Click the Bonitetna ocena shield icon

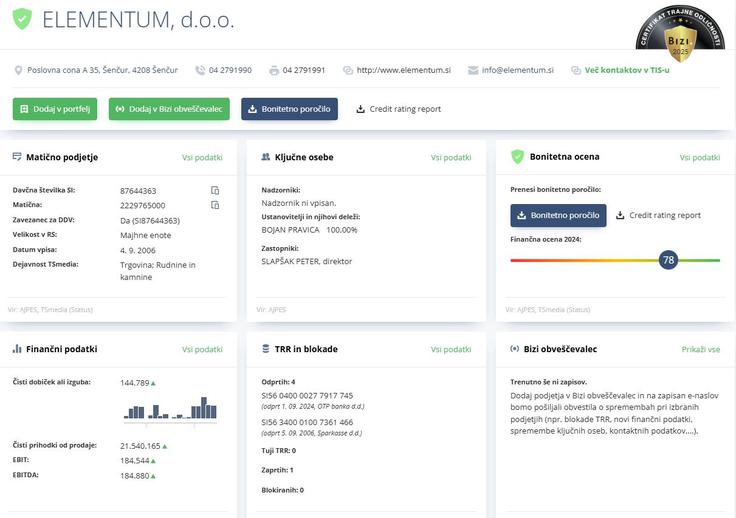(x=517, y=157)
